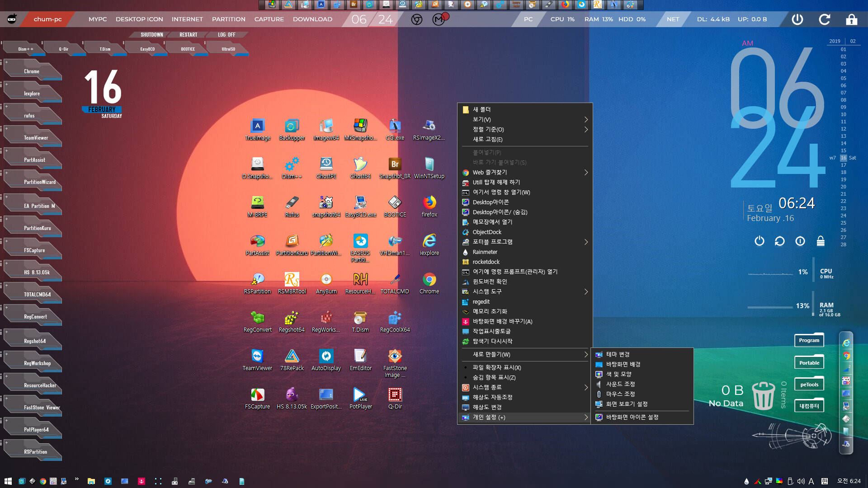Open the MYPC top bar link

(98, 19)
